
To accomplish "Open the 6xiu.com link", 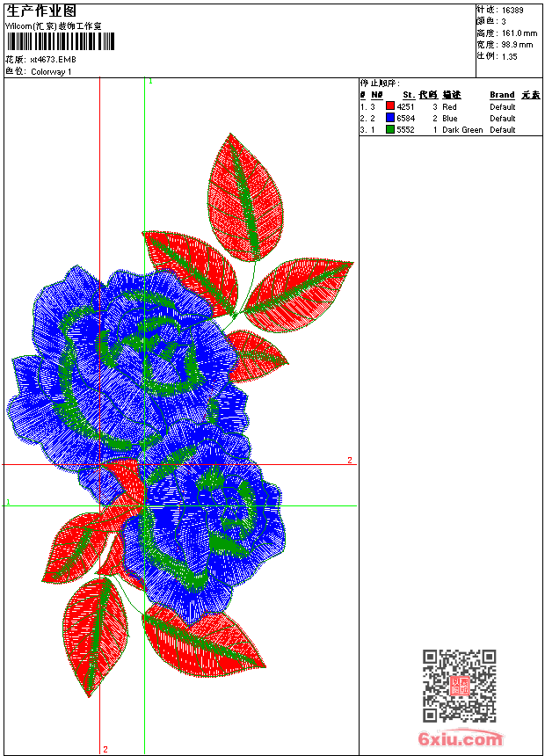I will (460, 738).
